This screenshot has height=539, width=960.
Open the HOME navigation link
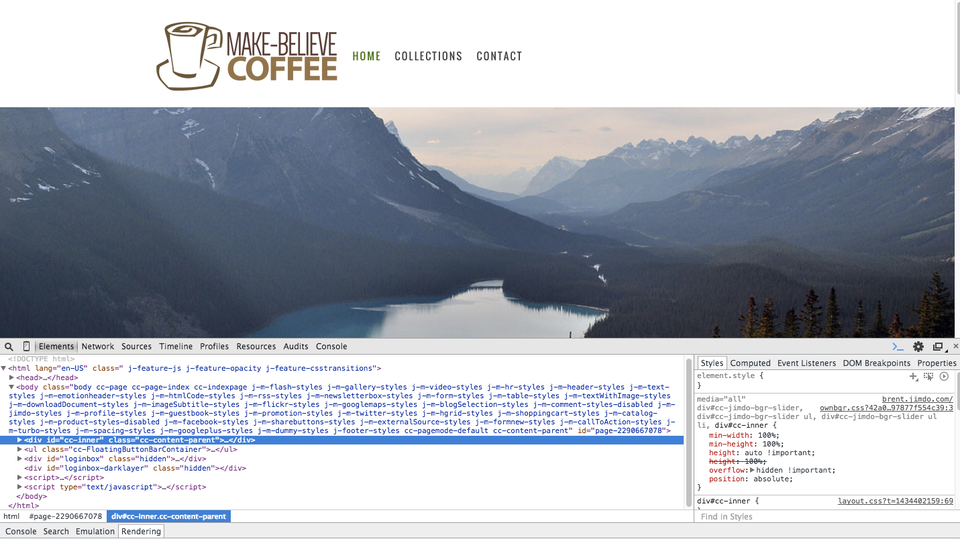(x=366, y=56)
